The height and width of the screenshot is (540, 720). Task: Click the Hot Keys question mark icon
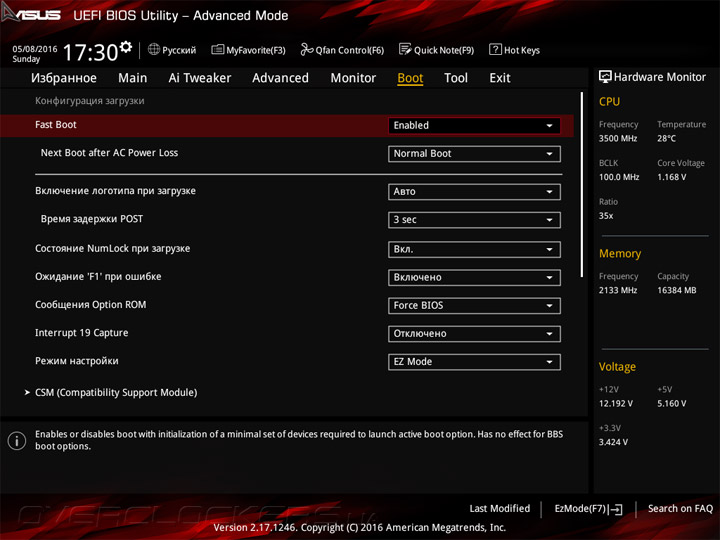tap(495, 49)
